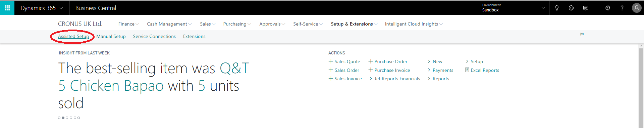644x128 pixels.
Task: Select fourth insight carousel dot
Action: tap(71, 118)
